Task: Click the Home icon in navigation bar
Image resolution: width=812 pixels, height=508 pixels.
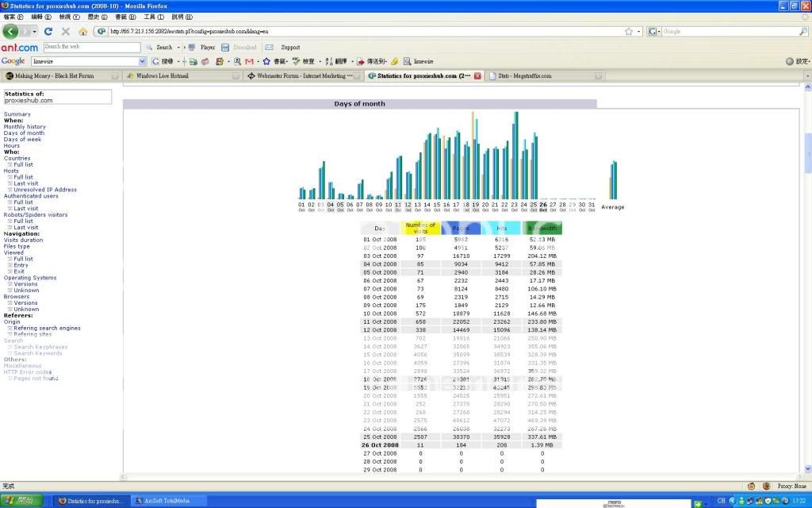Action: click(83, 32)
